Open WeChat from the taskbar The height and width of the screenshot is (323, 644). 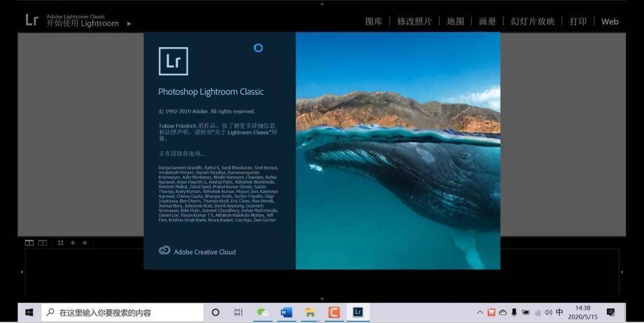pos(262,312)
